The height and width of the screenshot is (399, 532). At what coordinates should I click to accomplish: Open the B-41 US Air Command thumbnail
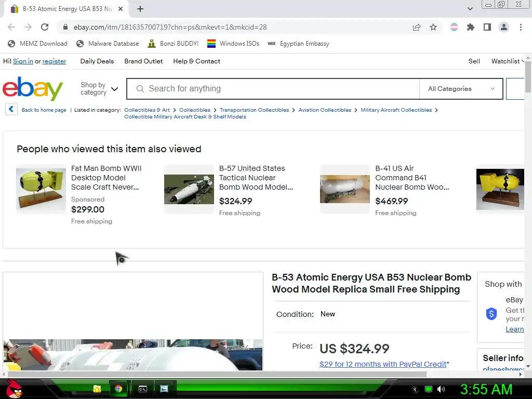click(345, 189)
